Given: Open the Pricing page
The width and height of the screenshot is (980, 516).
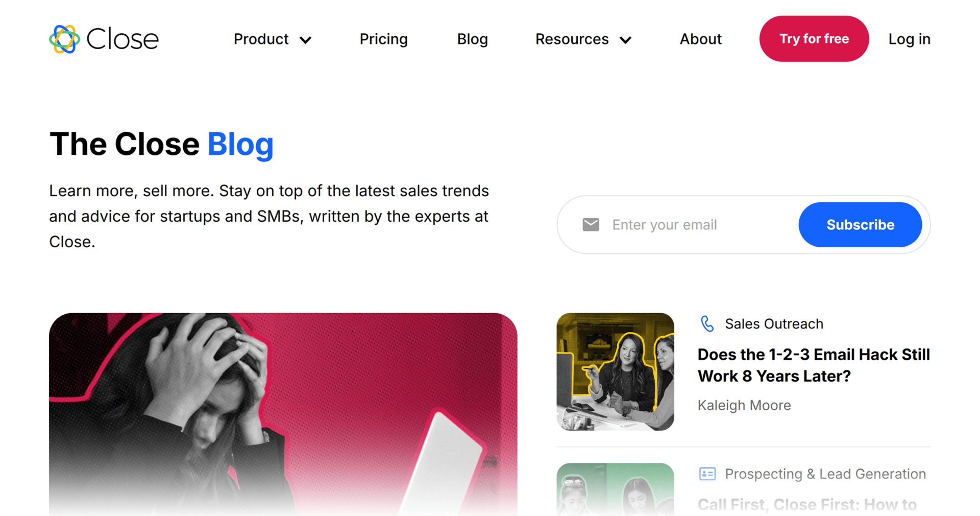Looking at the screenshot, I should 383,39.
